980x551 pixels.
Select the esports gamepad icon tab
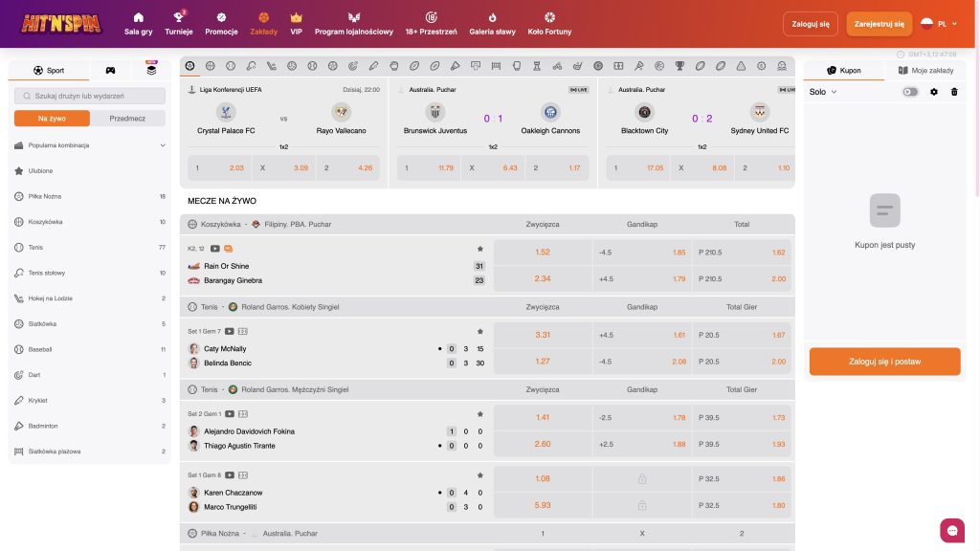pyautogui.click(x=111, y=71)
